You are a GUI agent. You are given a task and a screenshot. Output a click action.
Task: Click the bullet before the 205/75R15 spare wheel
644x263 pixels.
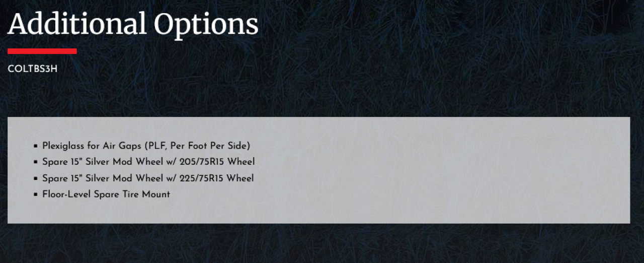tap(36, 162)
